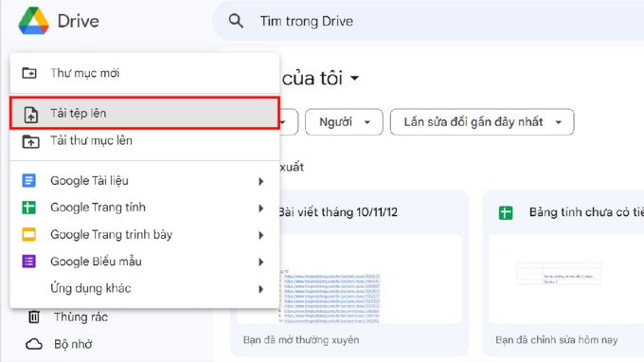The height and width of the screenshot is (362, 644).
Task: Open Bộ nhớ in sidebar
Action: [x=73, y=344]
